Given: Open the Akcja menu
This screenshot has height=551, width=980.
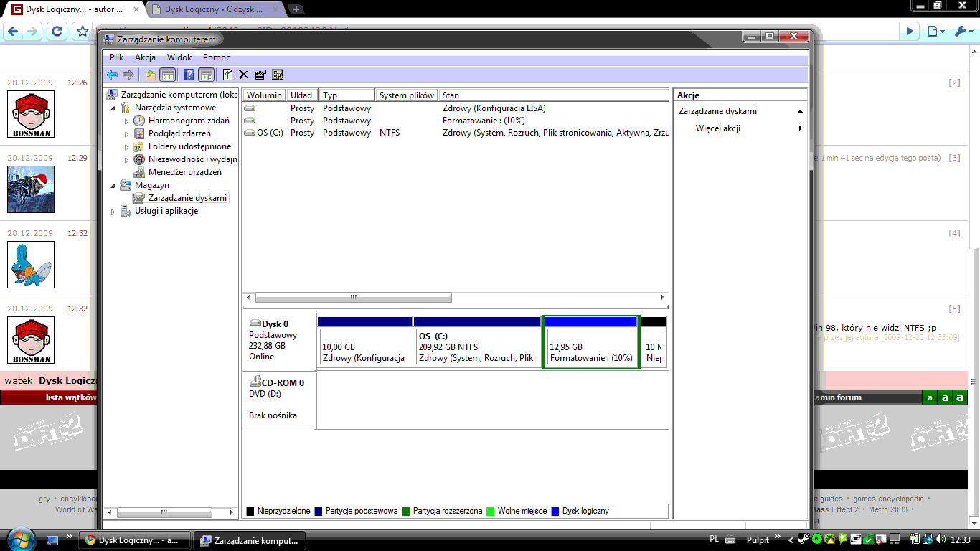Looking at the screenshot, I should [145, 57].
